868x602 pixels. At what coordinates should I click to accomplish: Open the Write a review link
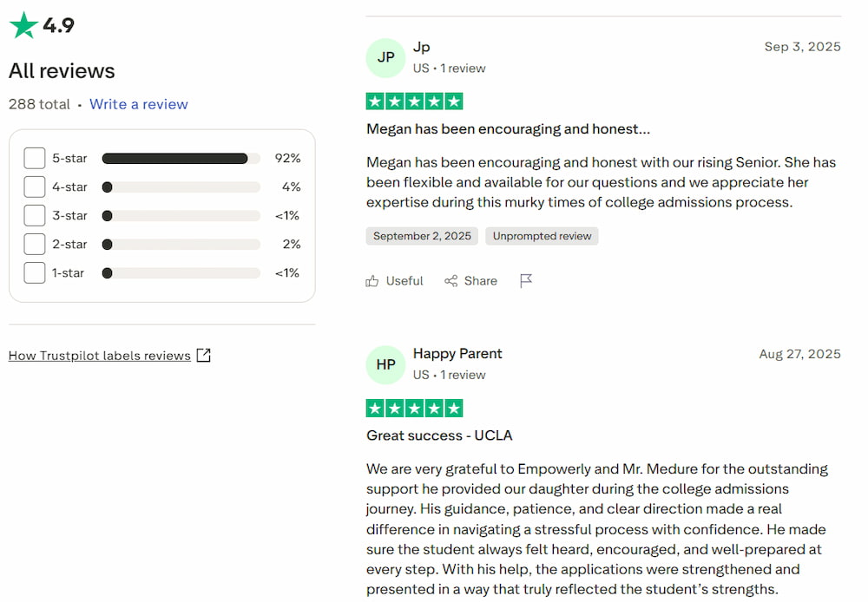(139, 104)
